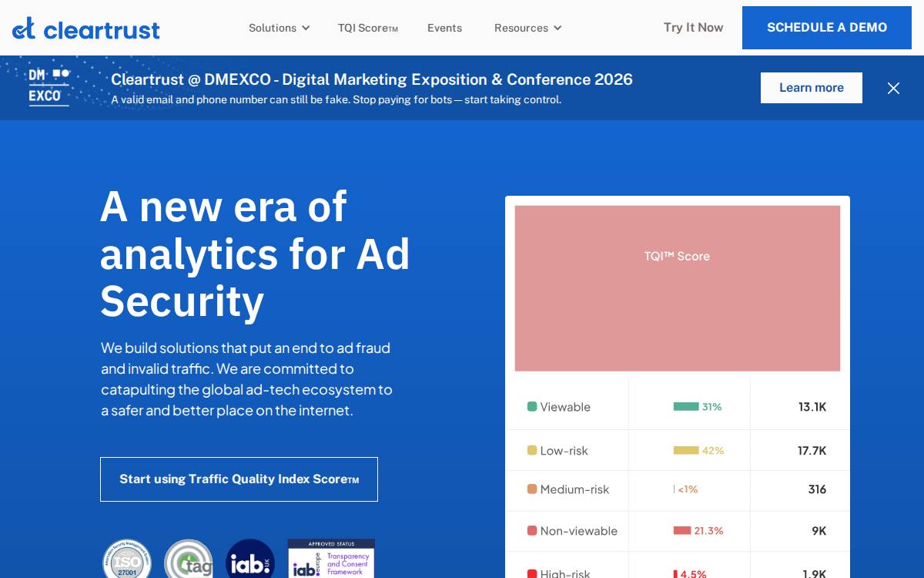This screenshot has width=924, height=578.
Task: Click the 13.1K value
Action: 812,407
